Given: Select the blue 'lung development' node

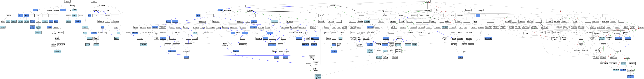Looking at the screenshot, I should click(245, 33).
